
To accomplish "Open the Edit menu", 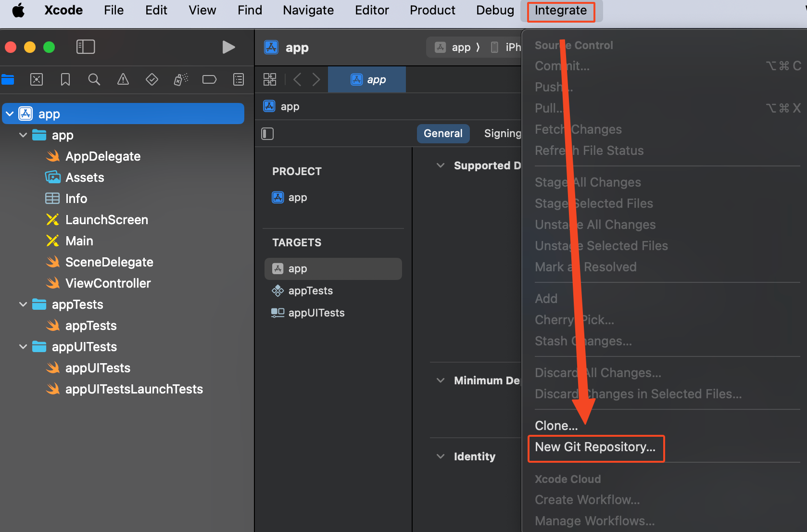I will (156, 10).
